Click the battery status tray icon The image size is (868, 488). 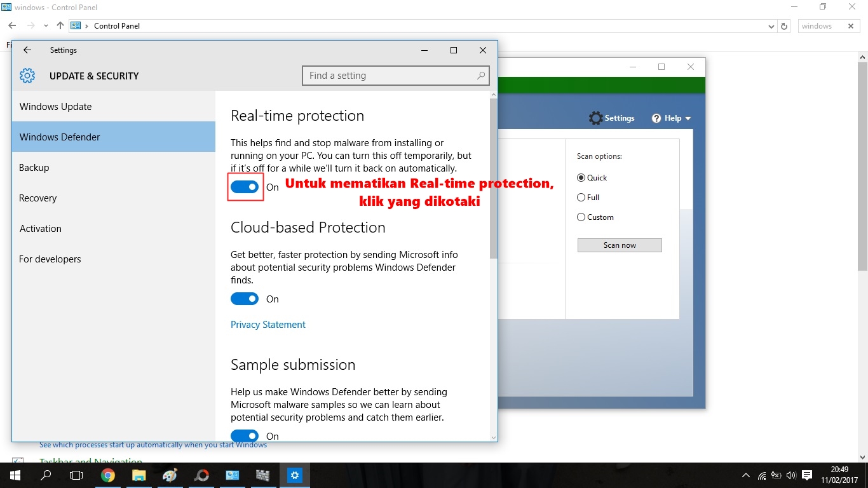(x=776, y=475)
